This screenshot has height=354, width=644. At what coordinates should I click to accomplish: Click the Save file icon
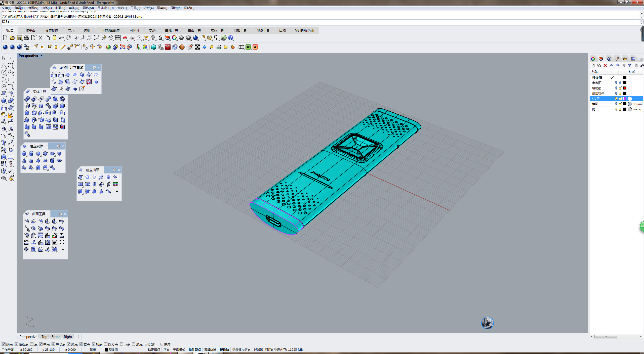tap(19, 38)
